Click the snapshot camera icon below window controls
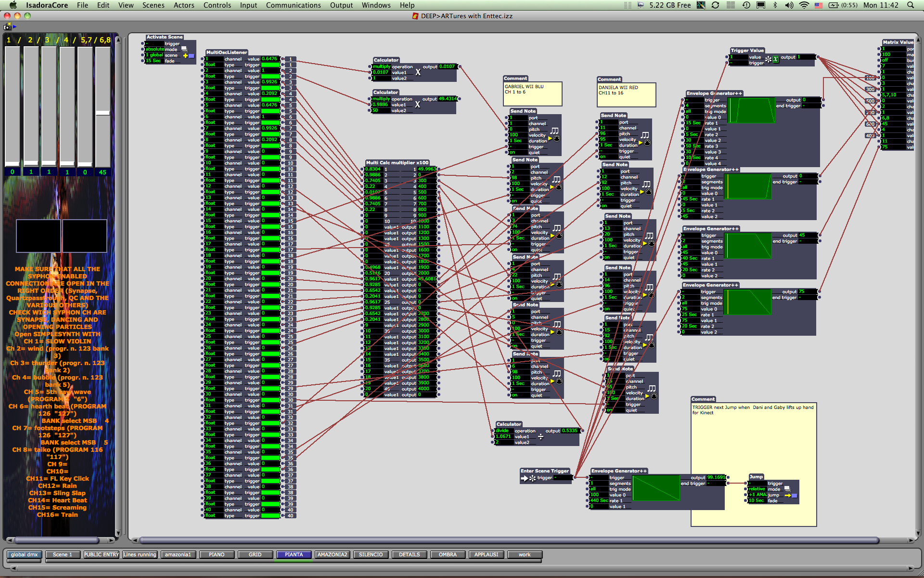 (7, 26)
